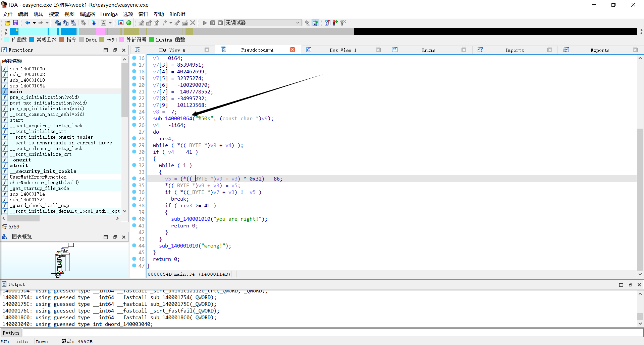The height and width of the screenshot is (345, 644).
Task: Toggle breakpoint dot on line 44
Action: (x=134, y=246)
